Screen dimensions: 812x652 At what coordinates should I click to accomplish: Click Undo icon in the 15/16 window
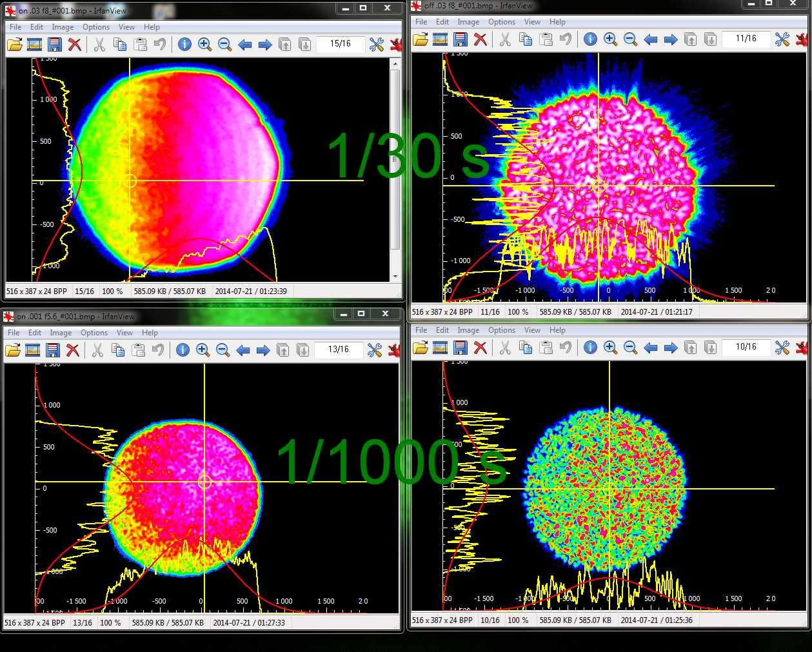tap(160, 44)
